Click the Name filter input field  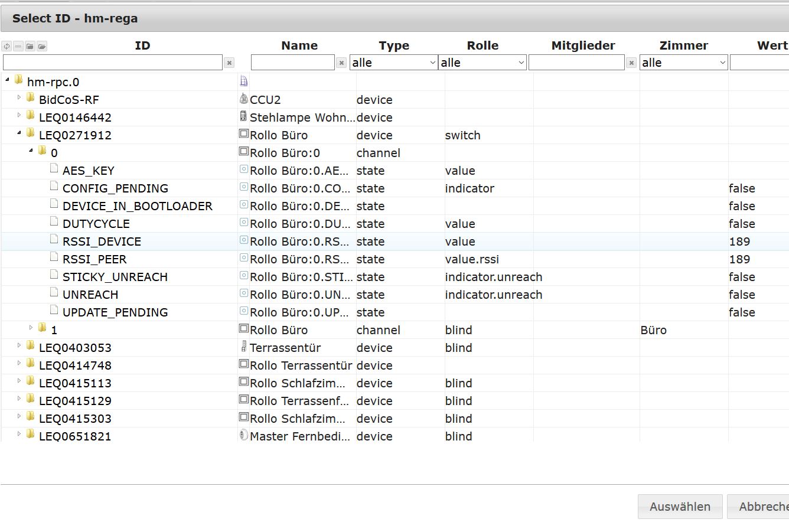pos(293,63)
